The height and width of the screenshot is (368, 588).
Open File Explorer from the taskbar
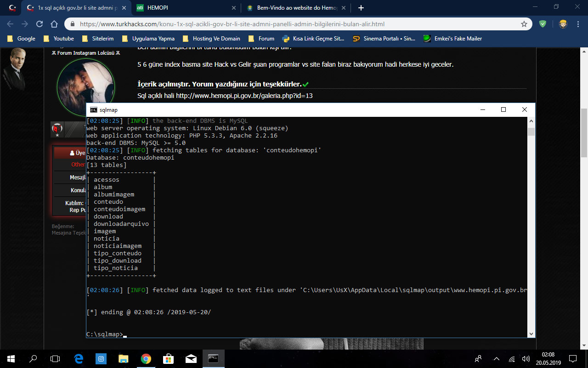124,358
